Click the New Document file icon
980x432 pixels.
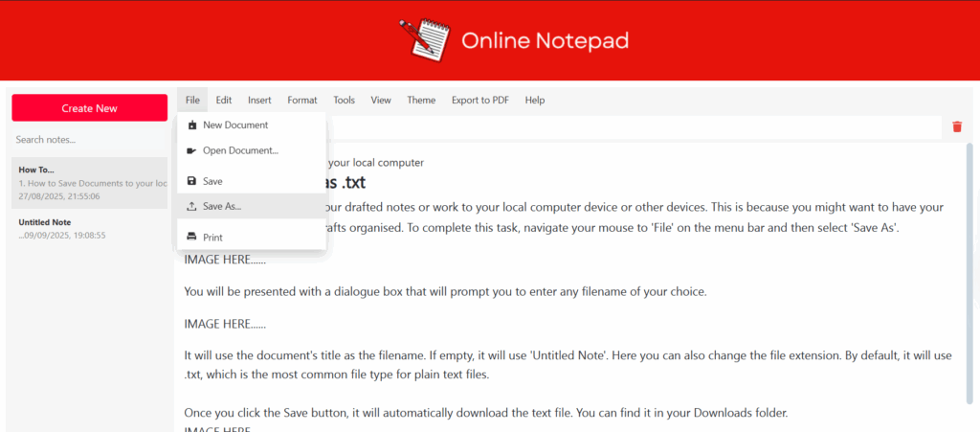click(191, 125)
